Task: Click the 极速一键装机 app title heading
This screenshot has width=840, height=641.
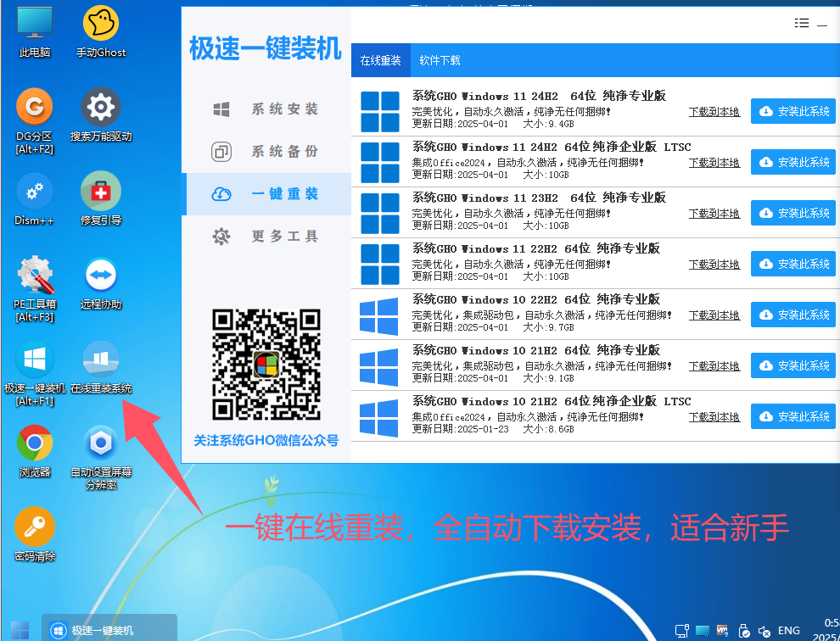Action: pos(266,48)
